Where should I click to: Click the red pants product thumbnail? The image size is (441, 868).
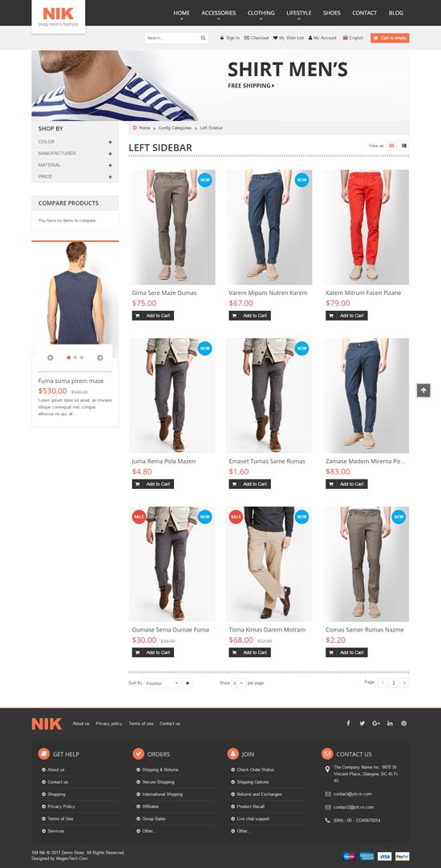[x=366, y=227]
